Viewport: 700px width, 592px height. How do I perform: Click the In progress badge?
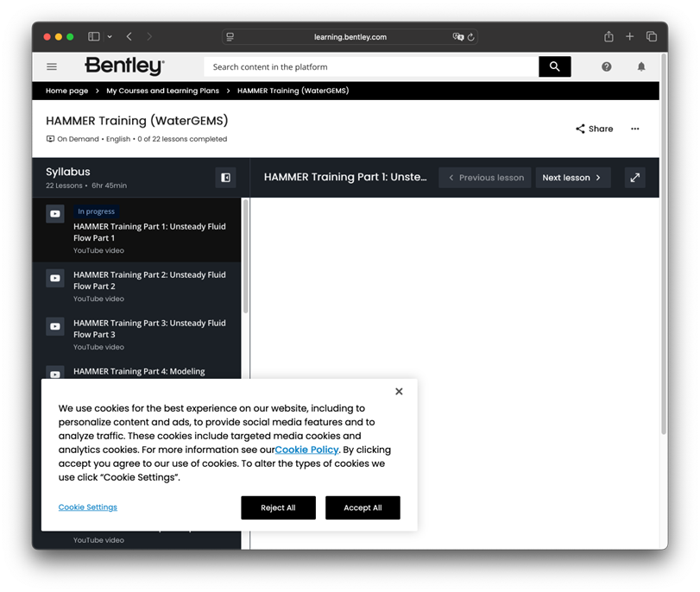pyautogui.click(x=96, y=211)
